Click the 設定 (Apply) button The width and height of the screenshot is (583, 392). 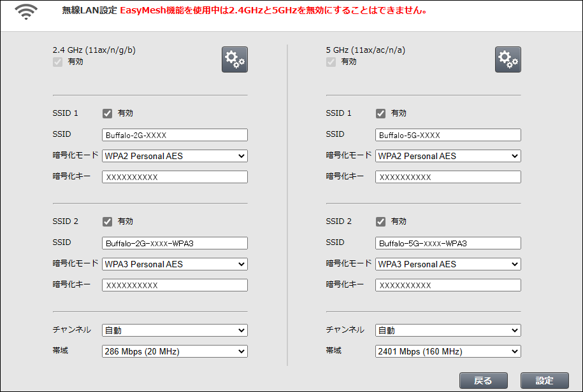545,381
